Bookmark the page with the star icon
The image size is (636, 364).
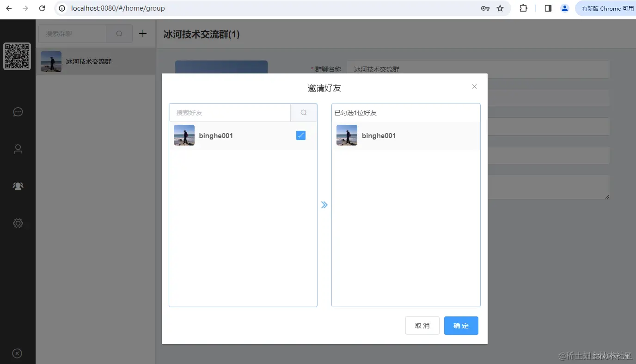tap(501, 8)
